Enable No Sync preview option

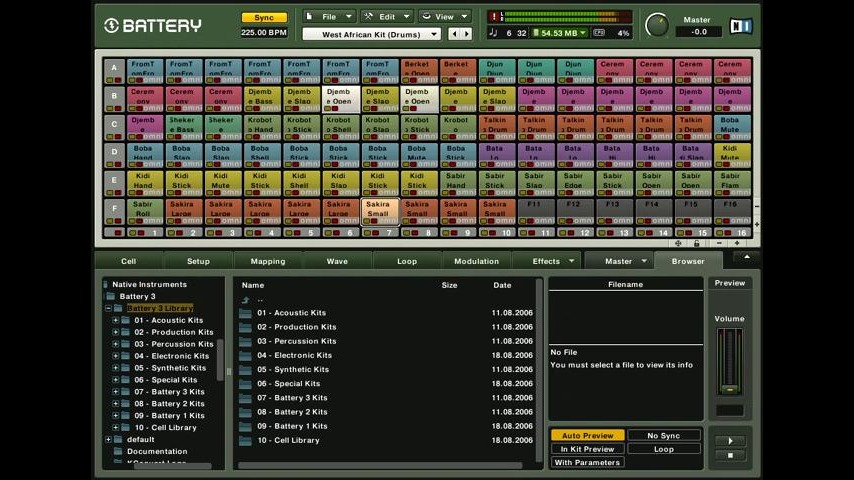(663, 435)
